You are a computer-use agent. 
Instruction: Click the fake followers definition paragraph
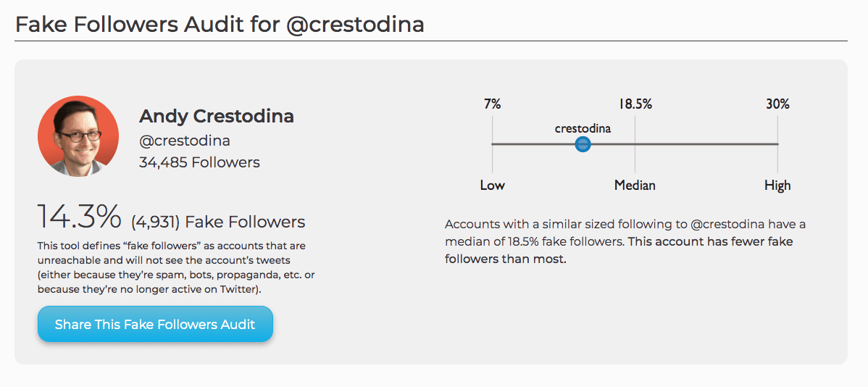(176, 264)
